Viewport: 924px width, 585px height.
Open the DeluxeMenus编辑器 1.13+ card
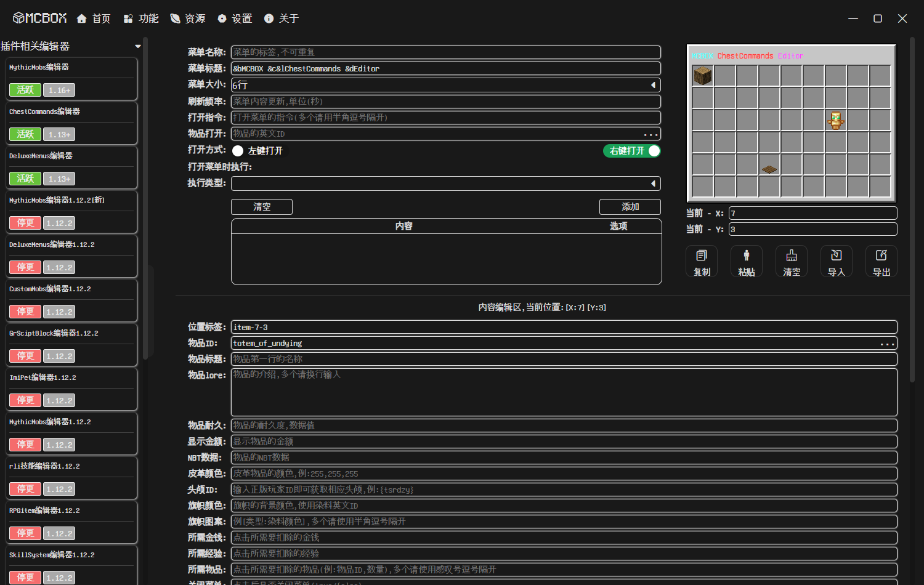coord(71,167)
